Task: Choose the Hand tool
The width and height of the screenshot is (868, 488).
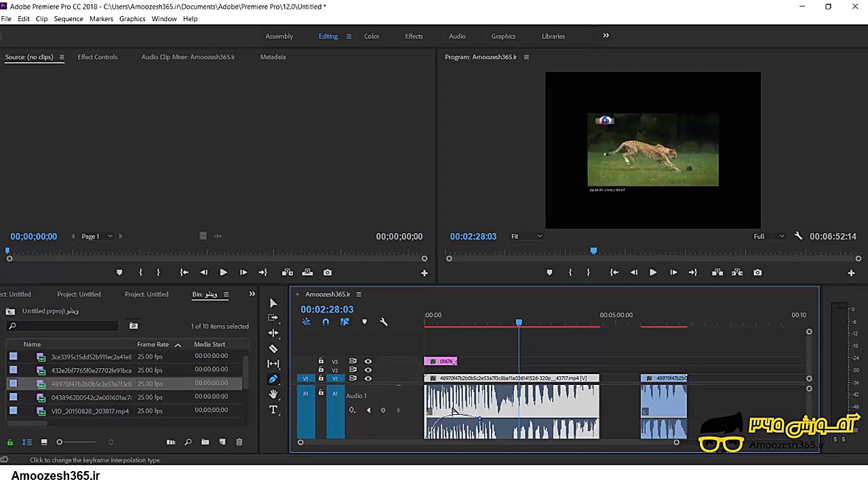Action: pyautogui.click(x=273, y=394)
